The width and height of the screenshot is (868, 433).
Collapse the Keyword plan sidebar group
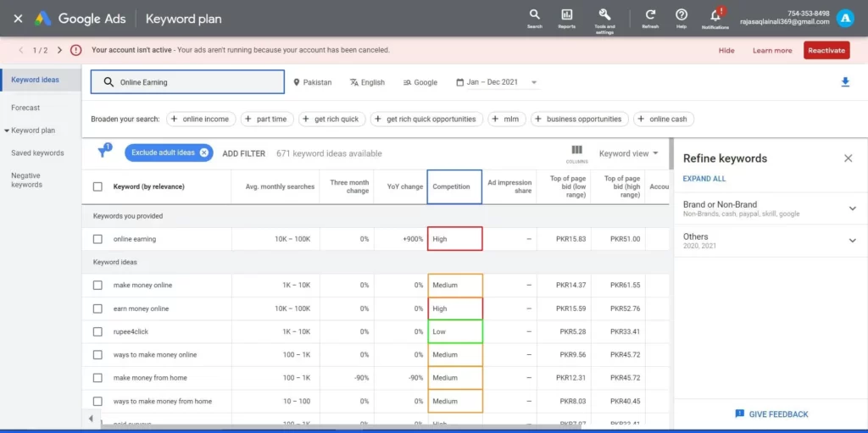click(7, 130)
